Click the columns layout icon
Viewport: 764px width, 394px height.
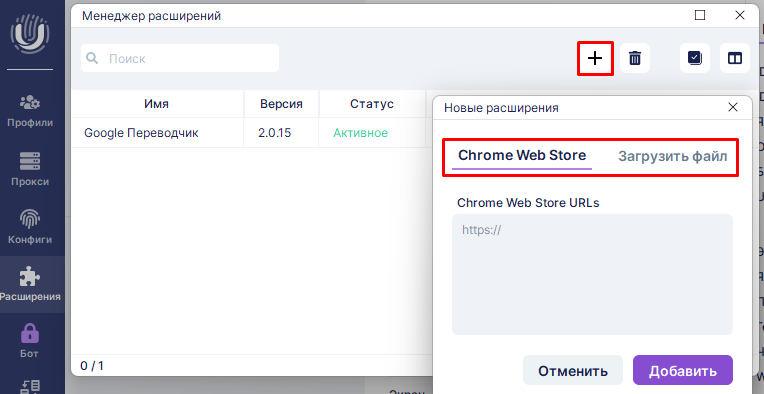[x=735, y=58]
